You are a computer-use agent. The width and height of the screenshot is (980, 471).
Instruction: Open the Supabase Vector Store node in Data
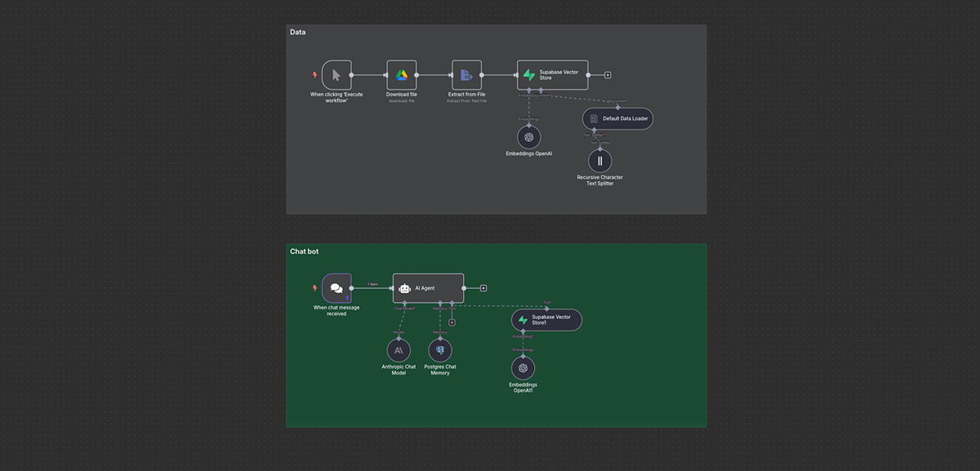pyautogui.click(x=552, y=75)
